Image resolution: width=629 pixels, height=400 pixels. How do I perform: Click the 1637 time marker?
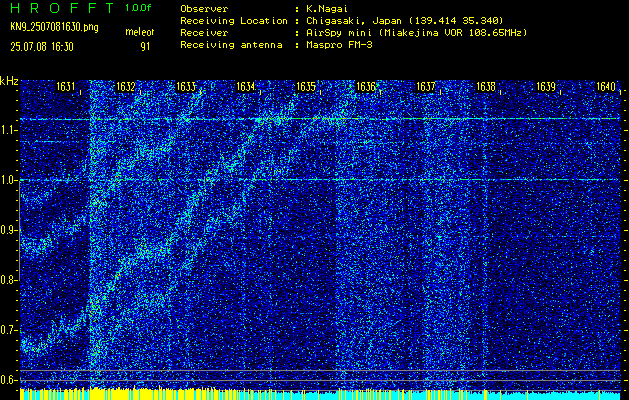(x=426, y=86)
